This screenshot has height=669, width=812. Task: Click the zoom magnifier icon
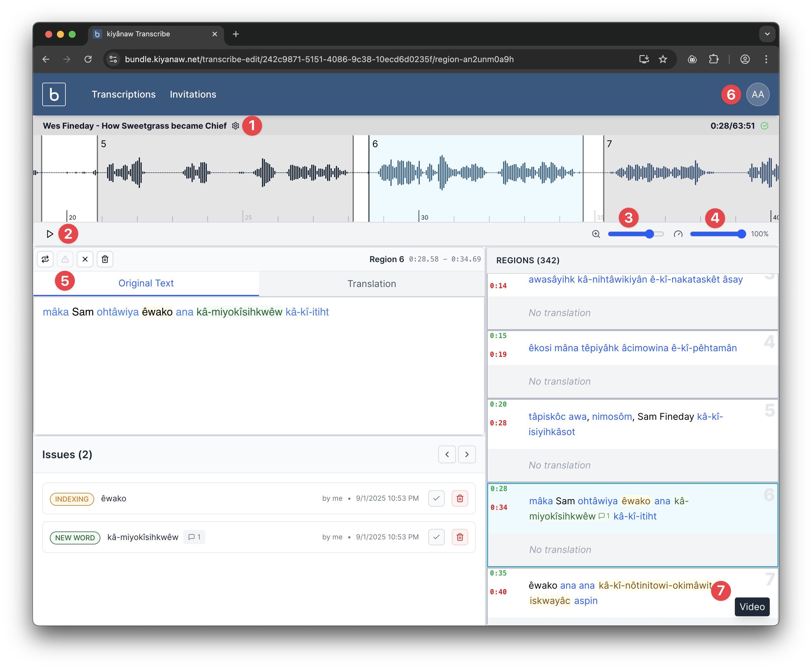596,234
